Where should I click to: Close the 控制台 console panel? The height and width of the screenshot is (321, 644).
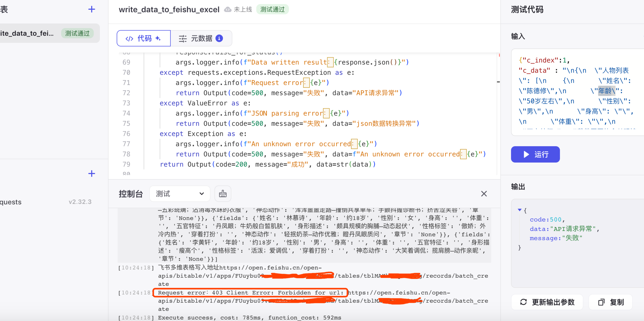(484, 194)
